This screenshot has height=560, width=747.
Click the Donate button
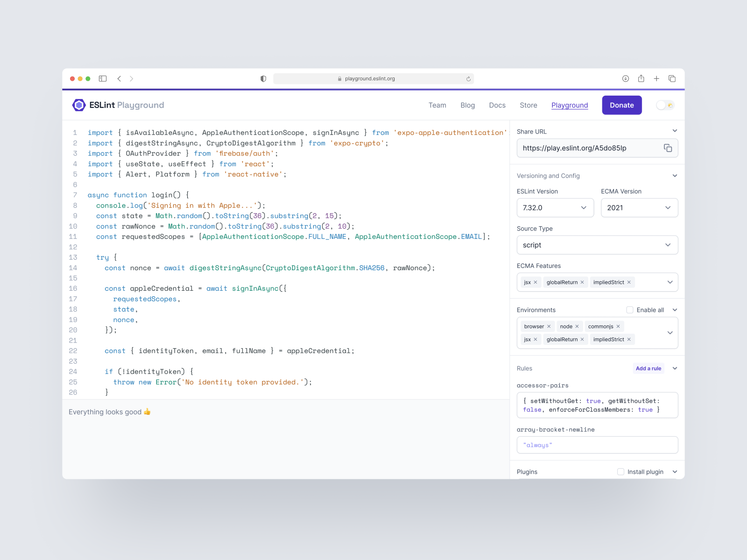[x=621, y=105]
